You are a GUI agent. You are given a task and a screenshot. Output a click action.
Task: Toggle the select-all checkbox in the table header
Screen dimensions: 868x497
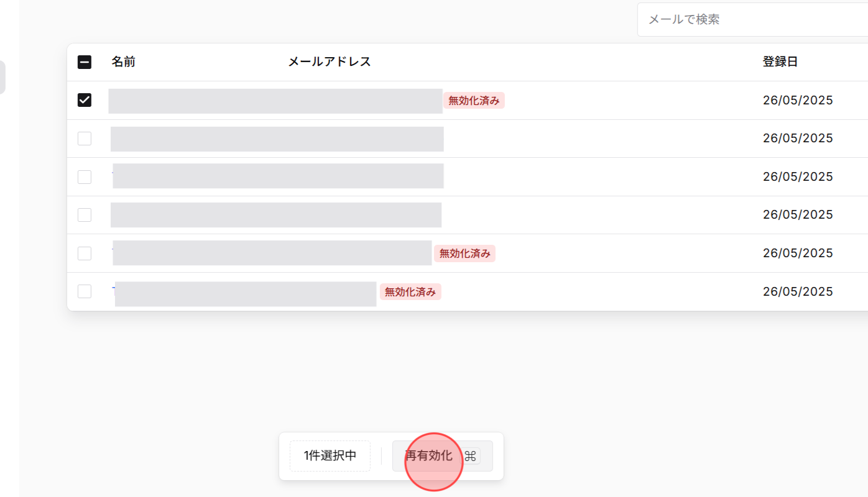[84, 62]
